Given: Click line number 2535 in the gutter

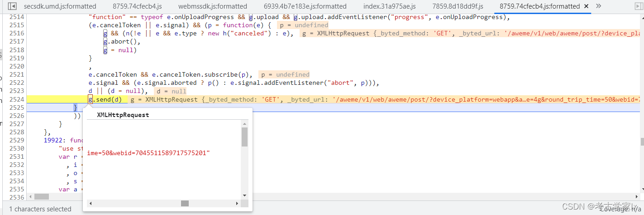Looking at the screenshot, I should coord(17,189).
